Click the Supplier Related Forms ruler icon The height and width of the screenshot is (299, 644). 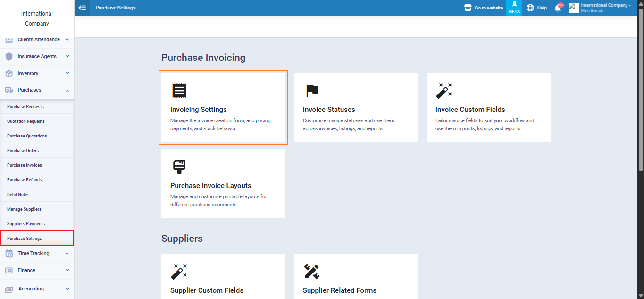point(311,271)
